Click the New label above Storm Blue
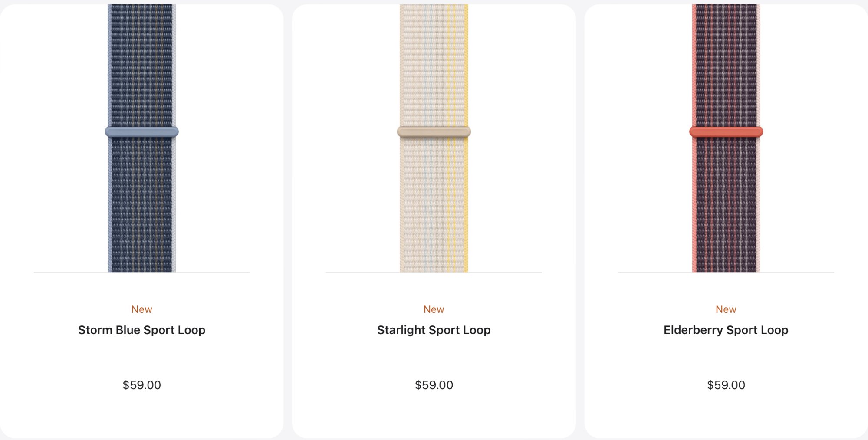 [x=141, y=309]
